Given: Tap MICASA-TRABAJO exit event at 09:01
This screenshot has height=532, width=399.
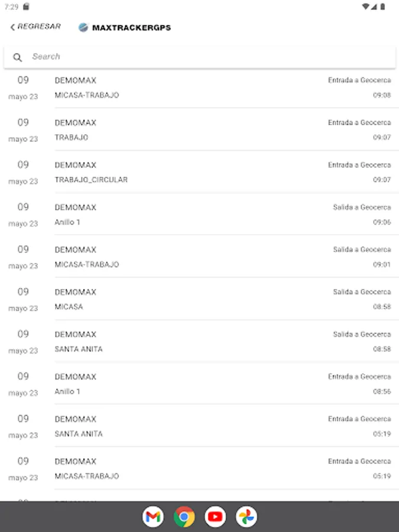Looking at the screenshot, I should 222,257.
